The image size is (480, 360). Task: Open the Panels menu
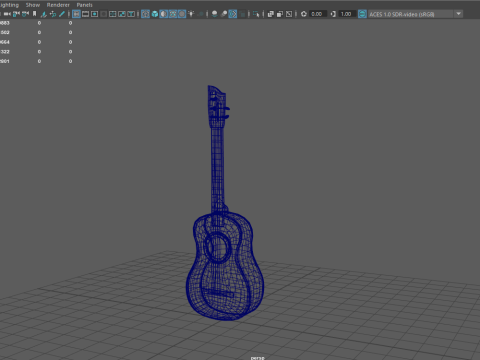coord(84,5)
